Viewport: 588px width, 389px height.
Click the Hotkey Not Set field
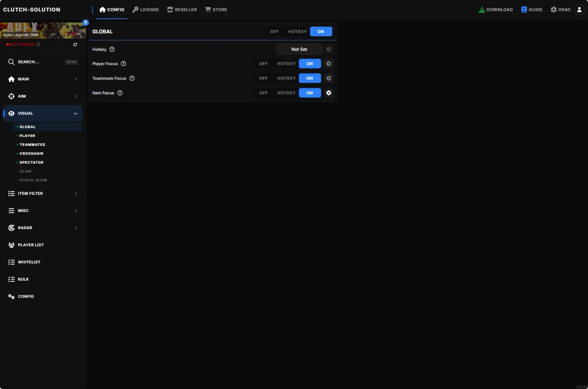point(299,49)
